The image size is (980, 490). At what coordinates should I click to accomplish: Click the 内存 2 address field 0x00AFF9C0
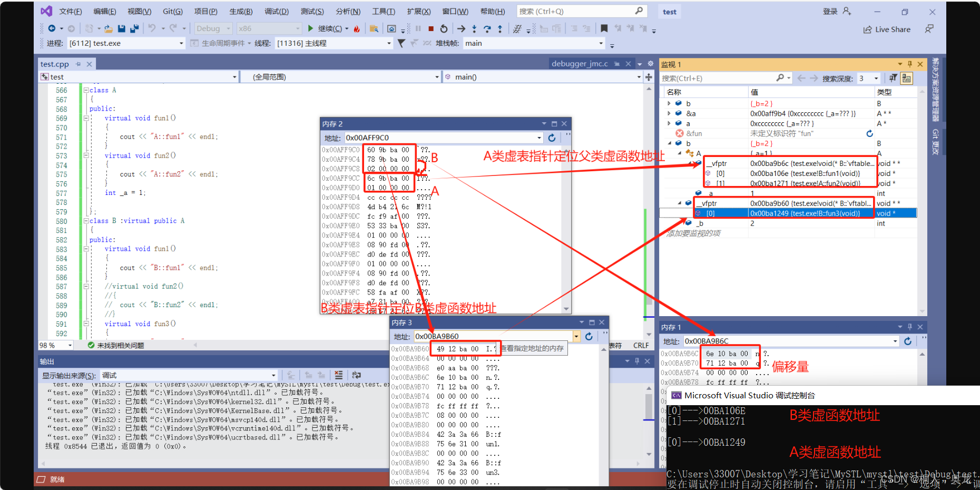pyautogui.click(x=444, y=138)
